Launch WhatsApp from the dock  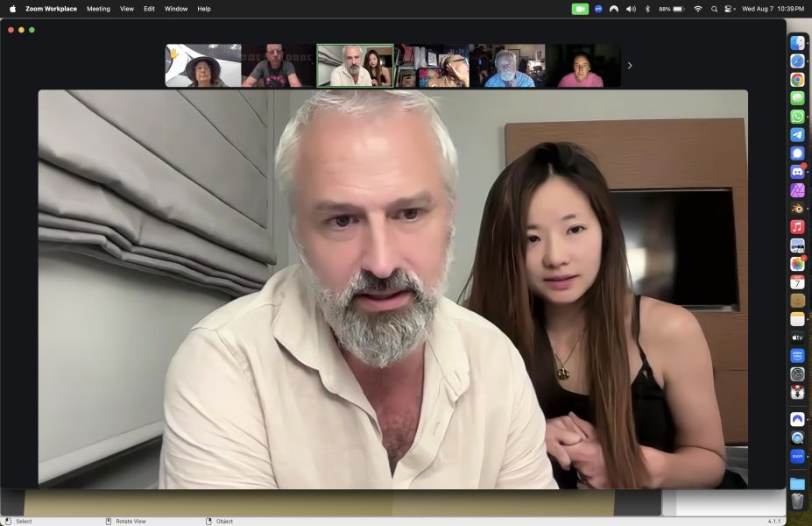pyautogui.click(x=797, y=117)
